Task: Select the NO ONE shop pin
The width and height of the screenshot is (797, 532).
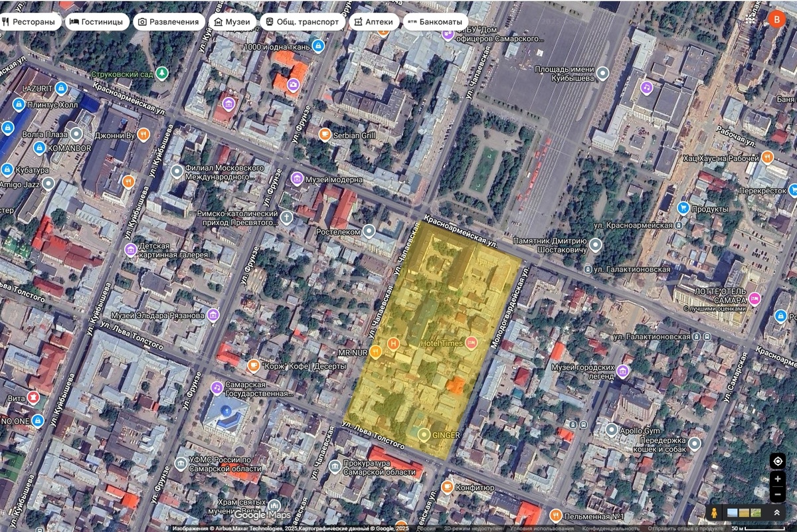Action: click(x=37, y=420)
